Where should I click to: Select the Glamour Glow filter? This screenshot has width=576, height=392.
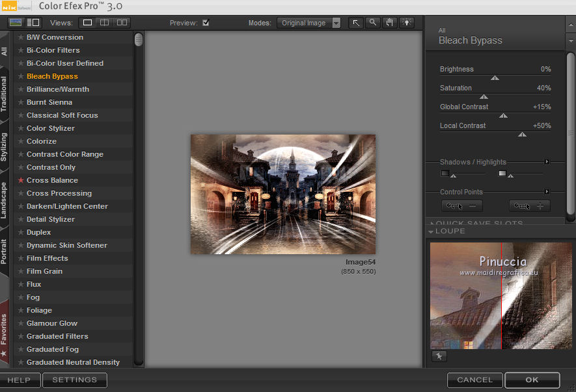coord(52,323)
